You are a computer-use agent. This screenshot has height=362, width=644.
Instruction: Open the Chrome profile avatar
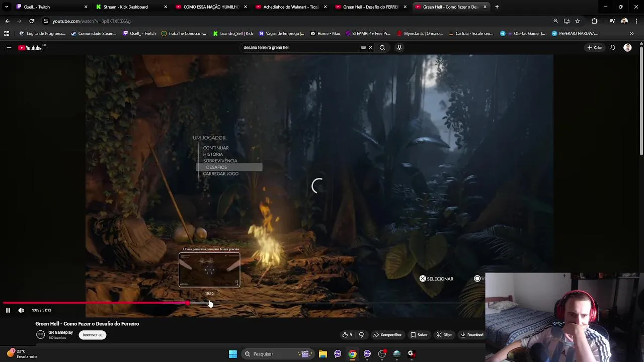624,21
